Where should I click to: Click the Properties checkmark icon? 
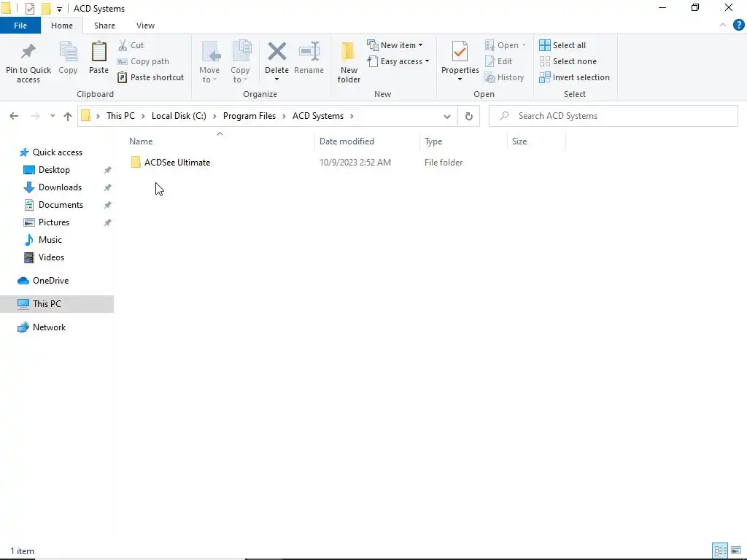(x=460, y=52)
